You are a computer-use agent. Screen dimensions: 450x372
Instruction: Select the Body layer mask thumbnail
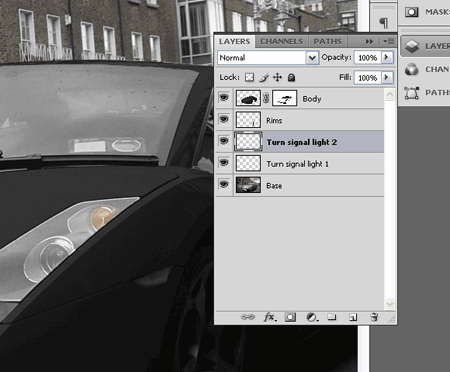coord(284,98)
